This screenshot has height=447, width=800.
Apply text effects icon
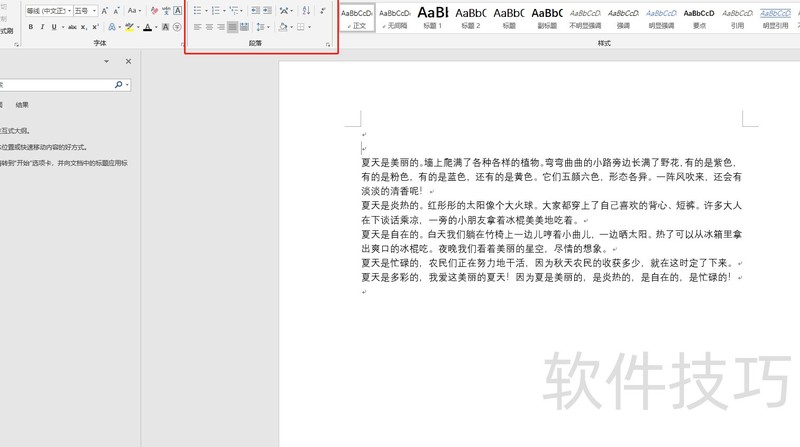tap(111, 27)
